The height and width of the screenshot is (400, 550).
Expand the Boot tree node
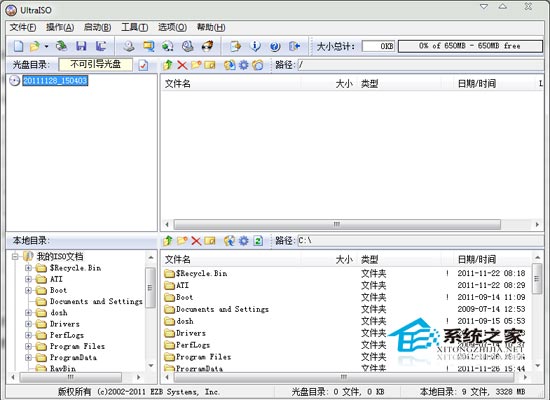click(29, 291)
